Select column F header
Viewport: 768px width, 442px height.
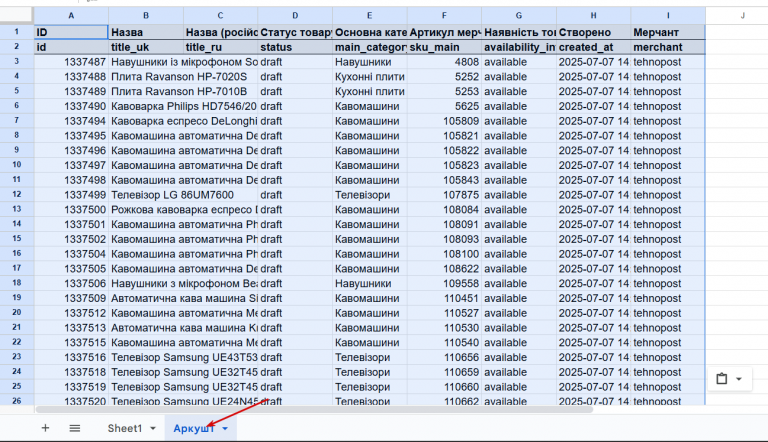(444, 16)
